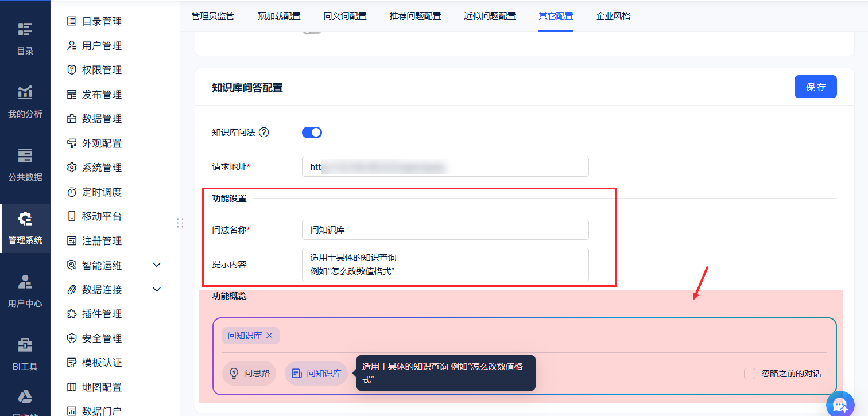Click the 系统管理 gear icon
868x416 pixels.
point(72,168)
